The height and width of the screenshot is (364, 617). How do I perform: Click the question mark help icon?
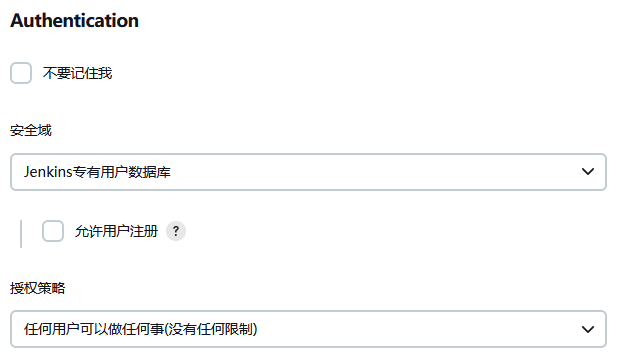click(x=175, y=231)
